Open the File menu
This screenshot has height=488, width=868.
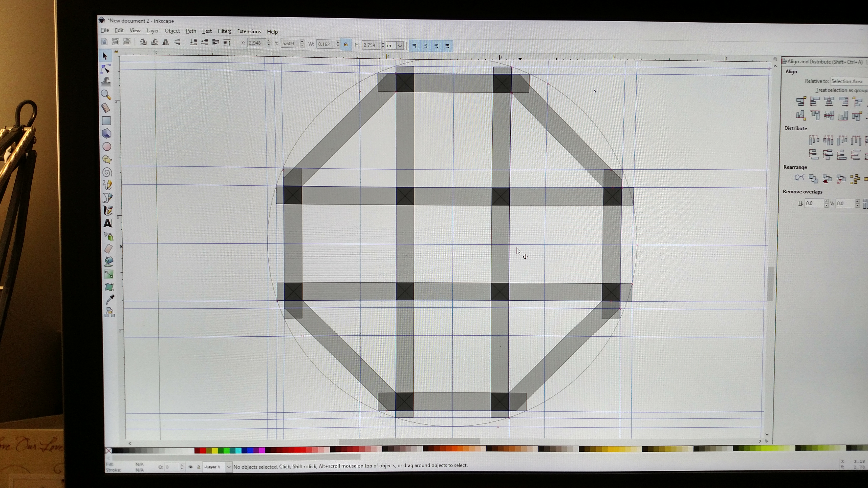pos(105,30)
